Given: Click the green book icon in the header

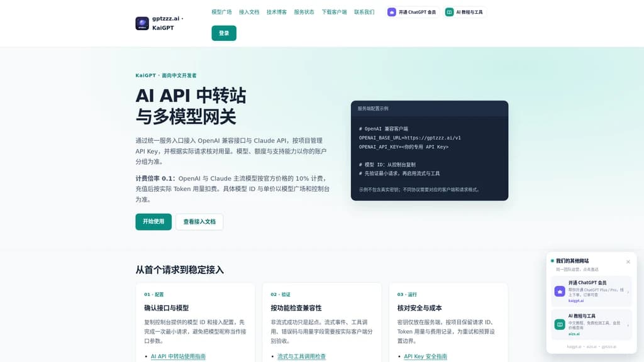Looking at the screenshot, I should pos(449,13).
